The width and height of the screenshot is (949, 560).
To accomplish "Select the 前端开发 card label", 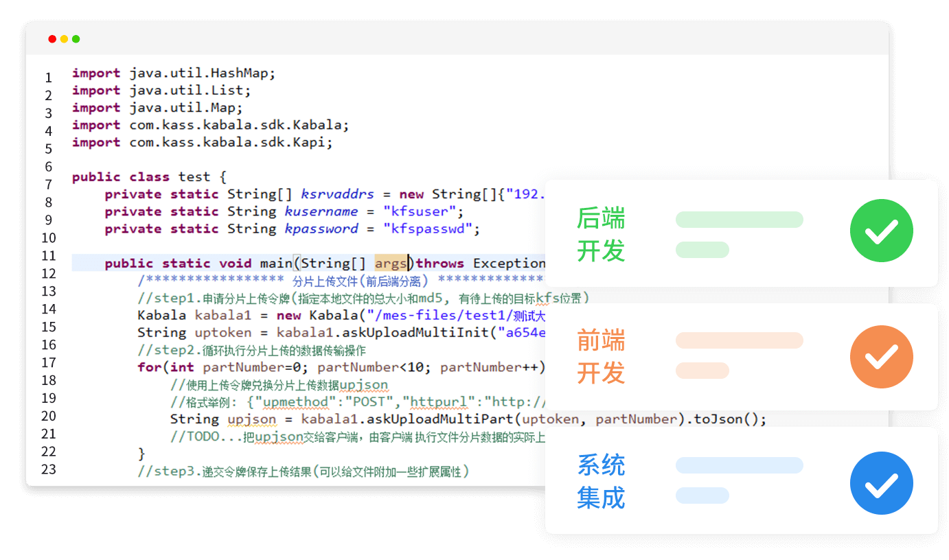I will pyautogui.click(x=601, y=357).
